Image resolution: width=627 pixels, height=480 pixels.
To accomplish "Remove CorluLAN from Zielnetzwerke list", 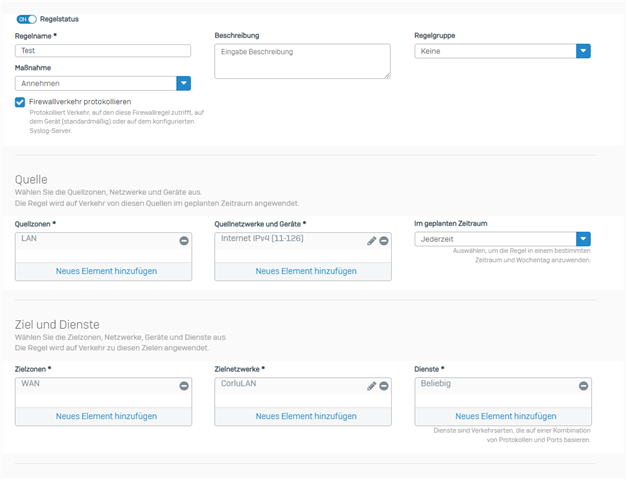I will [x=384, y=386].
